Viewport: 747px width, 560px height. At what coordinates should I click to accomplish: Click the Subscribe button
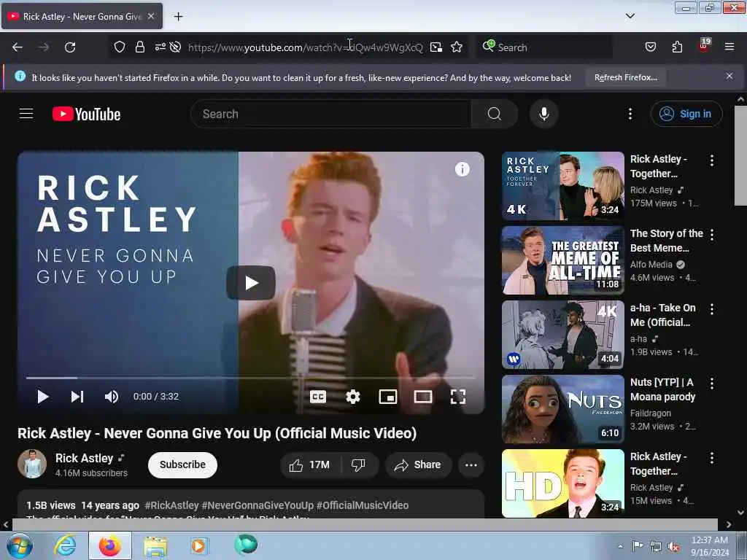point(182,464)
